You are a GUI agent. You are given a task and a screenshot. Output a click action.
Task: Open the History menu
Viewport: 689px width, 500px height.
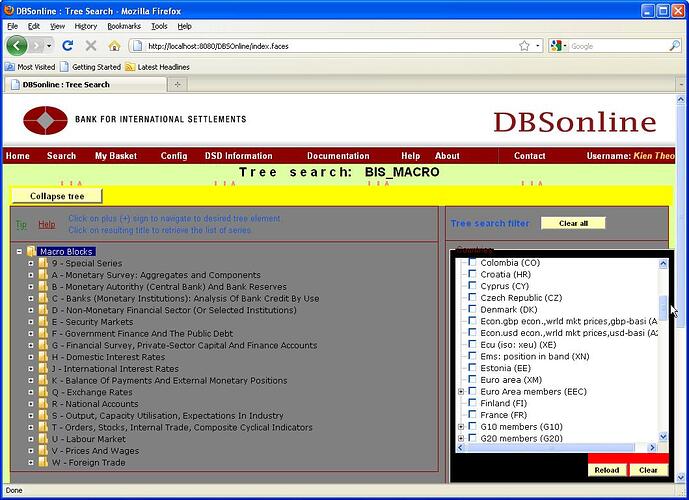click(x=86, y=26)
